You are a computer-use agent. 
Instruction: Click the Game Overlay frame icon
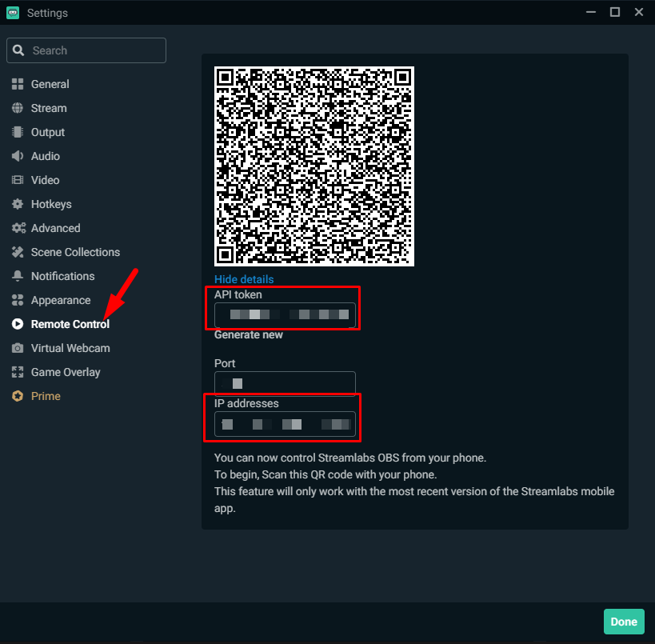click(18, 372)
